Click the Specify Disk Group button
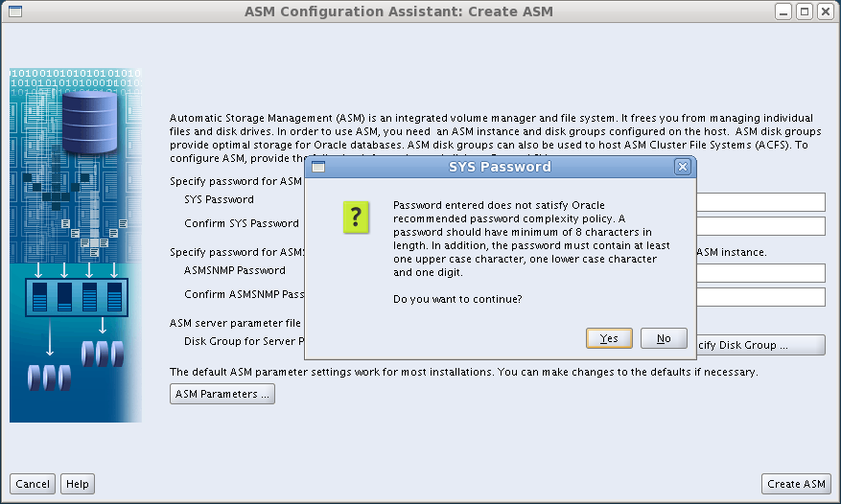The width and height of the screenshot is (841, 504). coord(760,345)
